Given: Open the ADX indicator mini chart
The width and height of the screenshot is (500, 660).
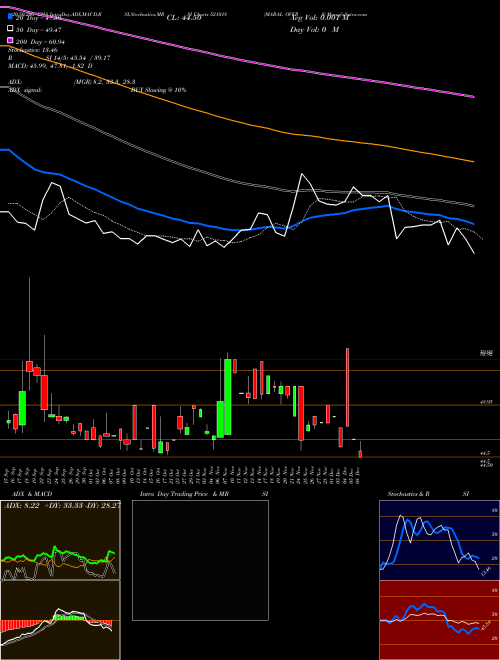Looking at the screenshot, I should pyautogui.click(x=60, y=540).
